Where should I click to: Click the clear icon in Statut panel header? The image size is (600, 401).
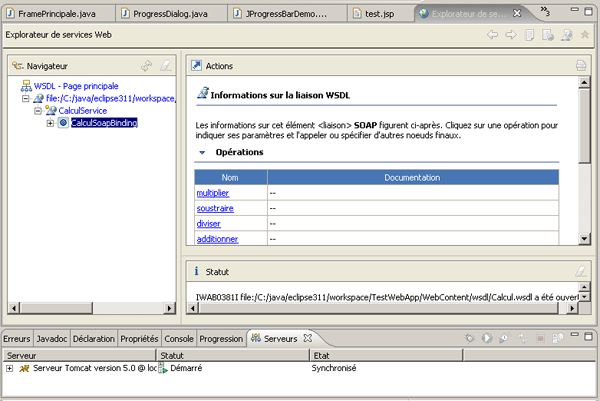click(x=580, y=271)
